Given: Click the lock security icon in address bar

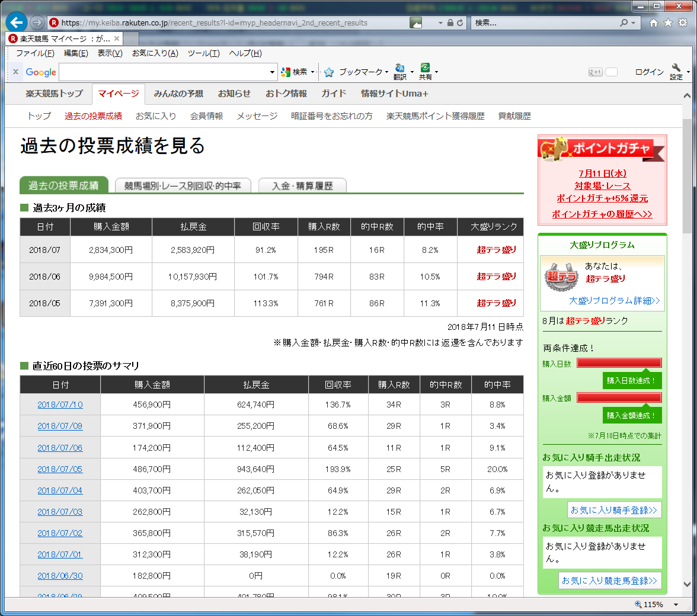Looking at the screenshot, I should (450, 23).
